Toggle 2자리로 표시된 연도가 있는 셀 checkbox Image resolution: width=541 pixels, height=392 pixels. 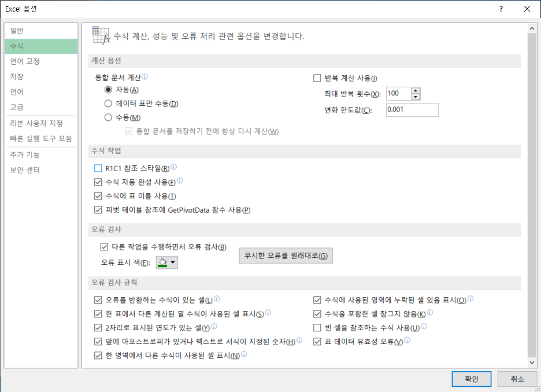[x=98, y=327]
